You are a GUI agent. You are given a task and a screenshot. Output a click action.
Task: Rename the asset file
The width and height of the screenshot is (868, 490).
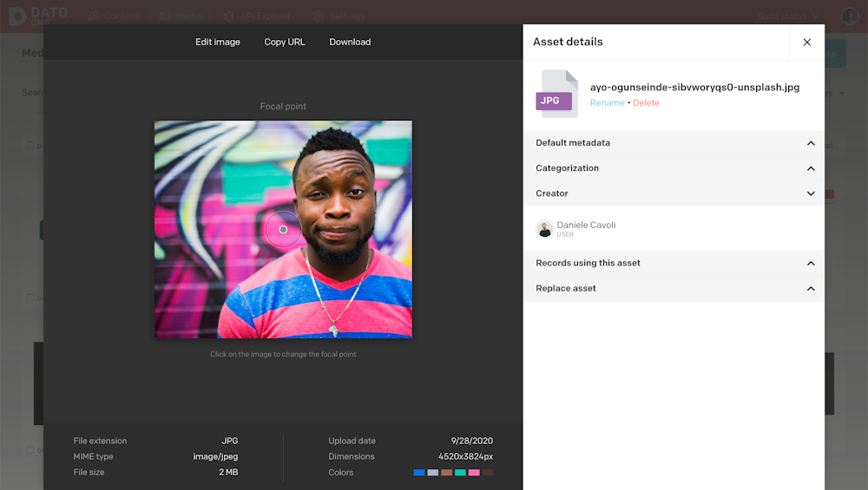[x=608, y=103]
